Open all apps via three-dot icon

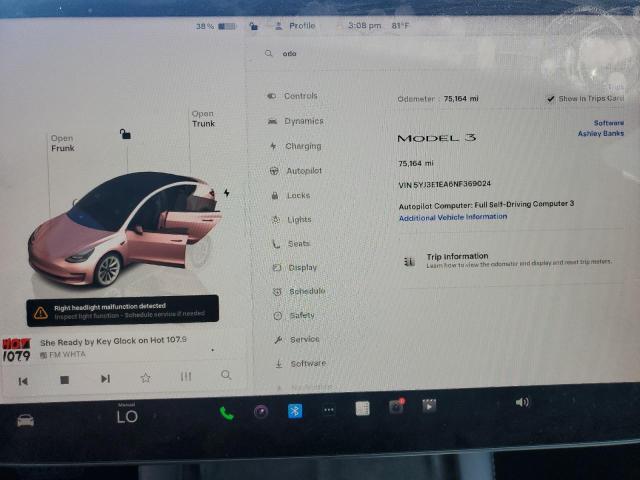(329, 410)
